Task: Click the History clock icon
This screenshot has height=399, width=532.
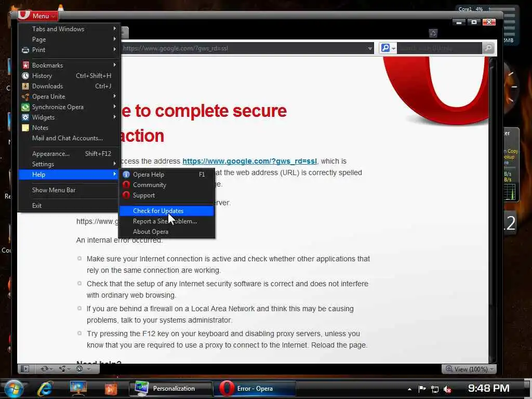Action: coord(25,76)
